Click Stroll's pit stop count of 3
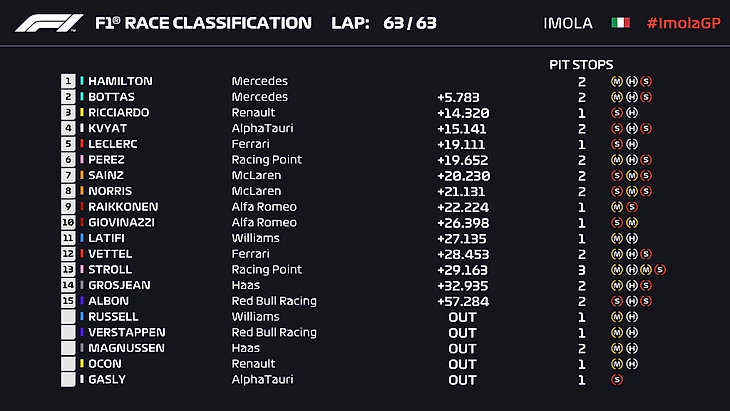Viewport: 730px width, 411px height. click(581, 270)
